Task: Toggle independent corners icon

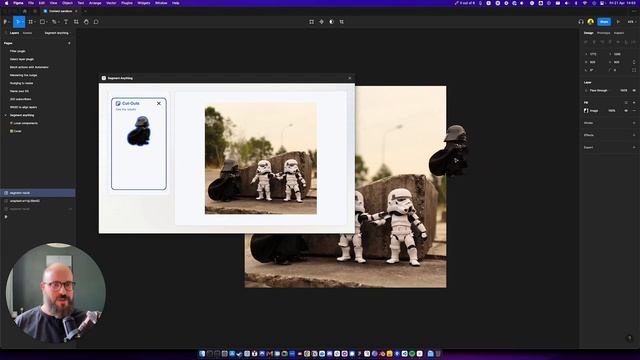Action: (634, 70)
